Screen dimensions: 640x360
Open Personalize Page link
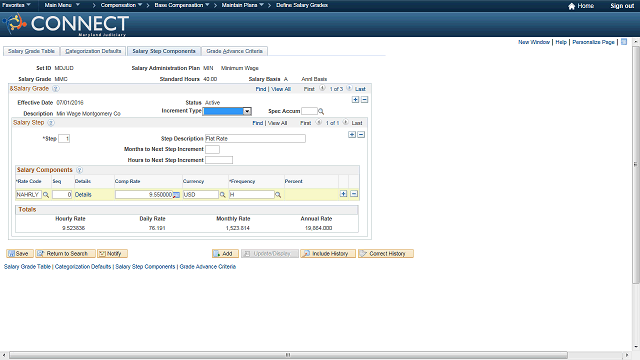(593, 42)
